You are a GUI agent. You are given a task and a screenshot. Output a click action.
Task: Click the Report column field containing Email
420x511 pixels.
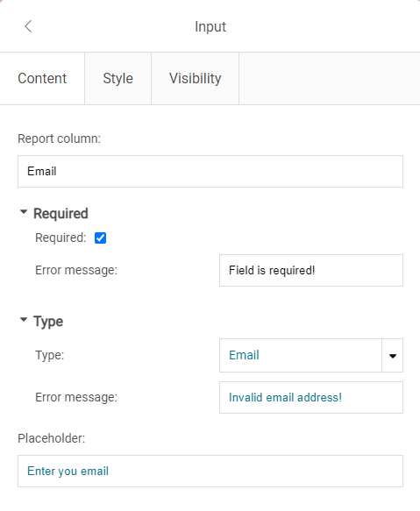(x=210, y=172)
